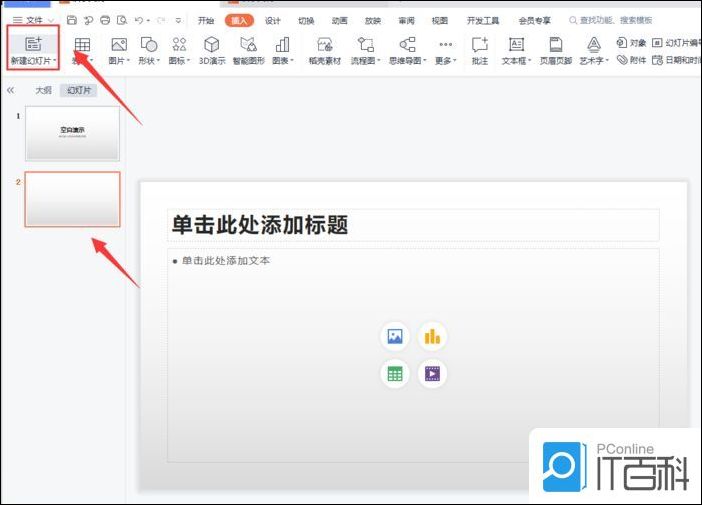Open the View (视图) tab
Image resolution: width=702 pixels, height=505 pixels.
click(x=440, y=21)
